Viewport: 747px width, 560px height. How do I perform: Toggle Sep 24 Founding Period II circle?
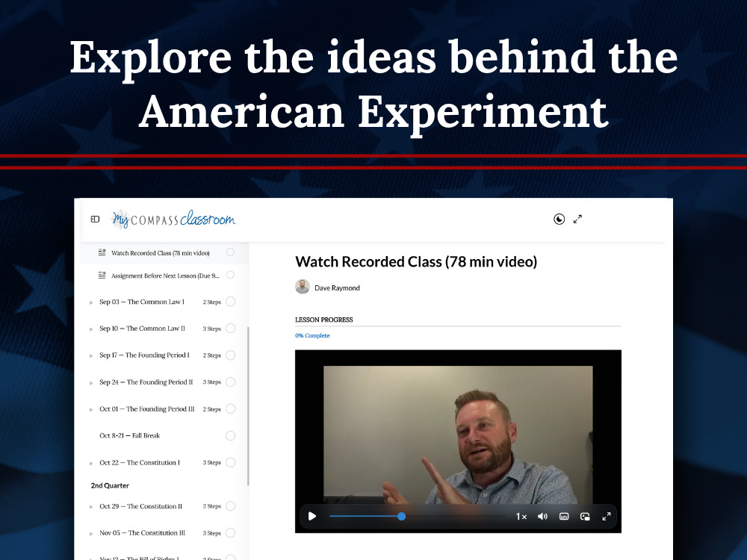231,382
